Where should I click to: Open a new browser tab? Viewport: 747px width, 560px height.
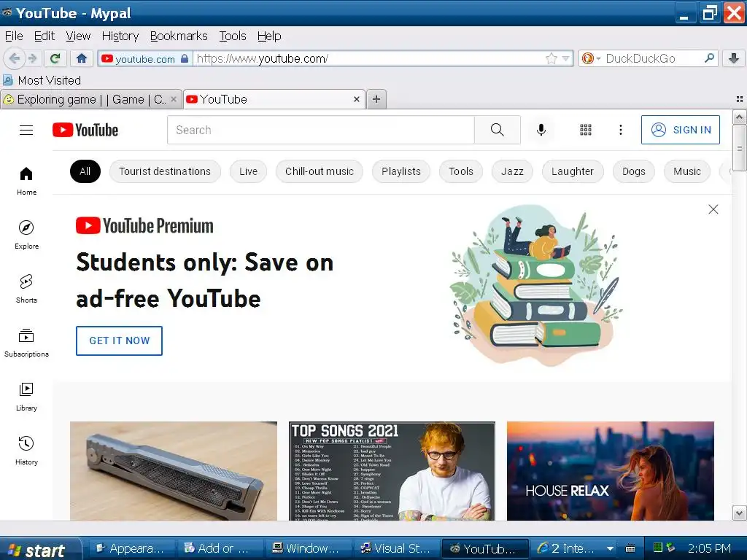[x=376, y=99]
